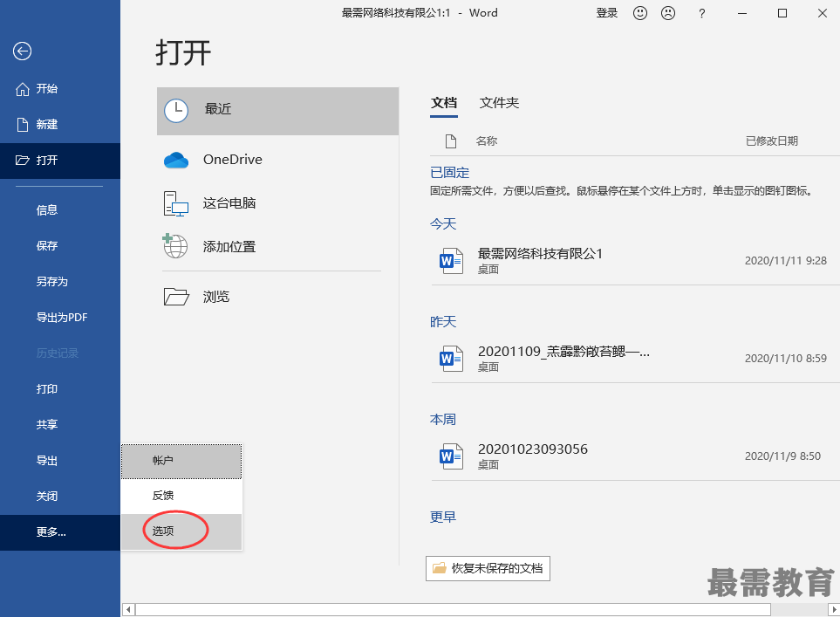Screen dimensions: 840x617
Task: Click the globe plus icon for 添加位置
Action: coord(174,246)
